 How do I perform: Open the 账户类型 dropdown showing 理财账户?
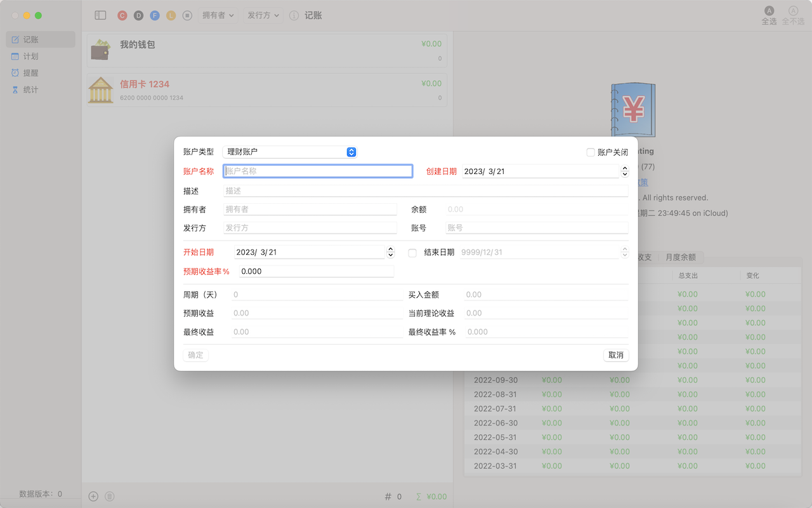coord(290,152)
